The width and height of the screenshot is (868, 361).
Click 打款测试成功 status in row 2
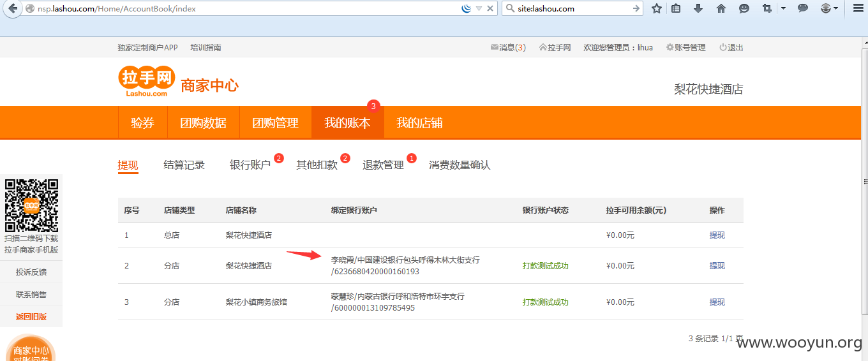pyautogui.click(x=545, y=266)
